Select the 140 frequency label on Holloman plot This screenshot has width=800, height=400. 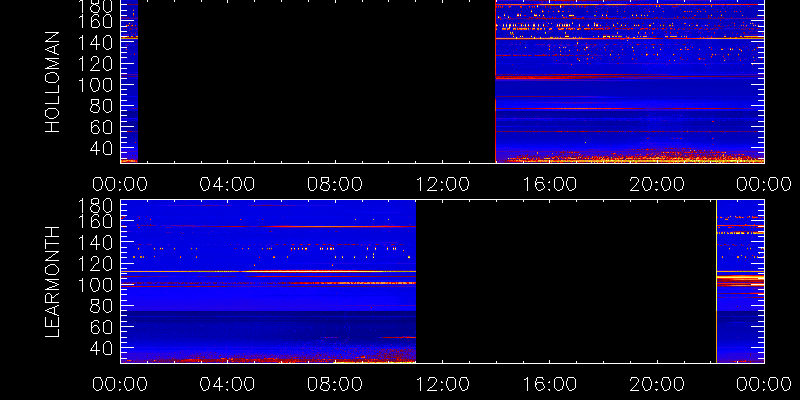(x=93, y=43)
